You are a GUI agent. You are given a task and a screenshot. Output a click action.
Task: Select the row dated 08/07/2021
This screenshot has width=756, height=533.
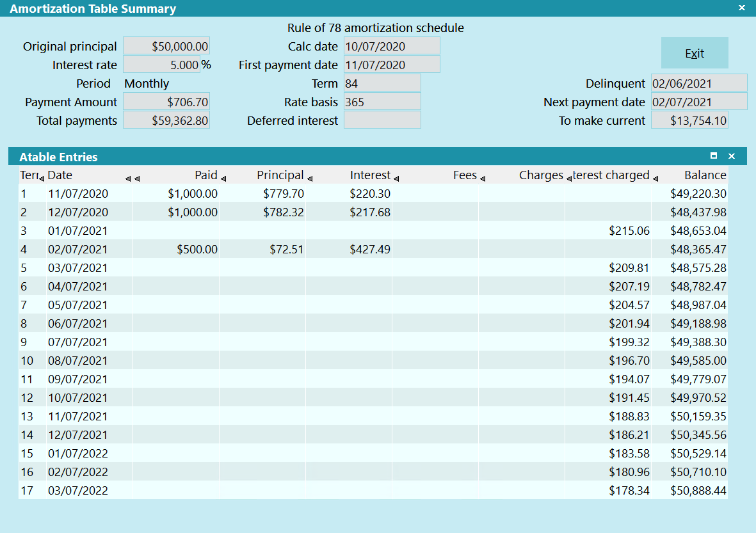click(373, 360)
